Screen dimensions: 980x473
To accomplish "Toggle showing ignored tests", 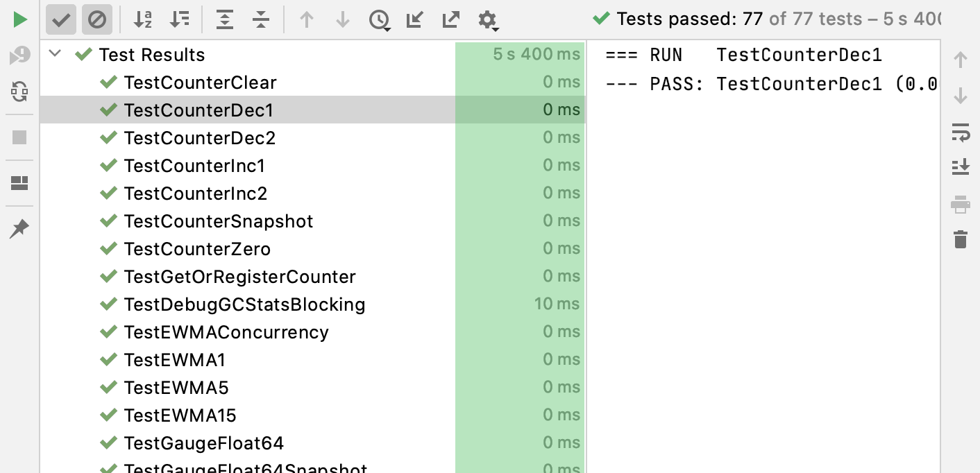I will coord(97,19).
